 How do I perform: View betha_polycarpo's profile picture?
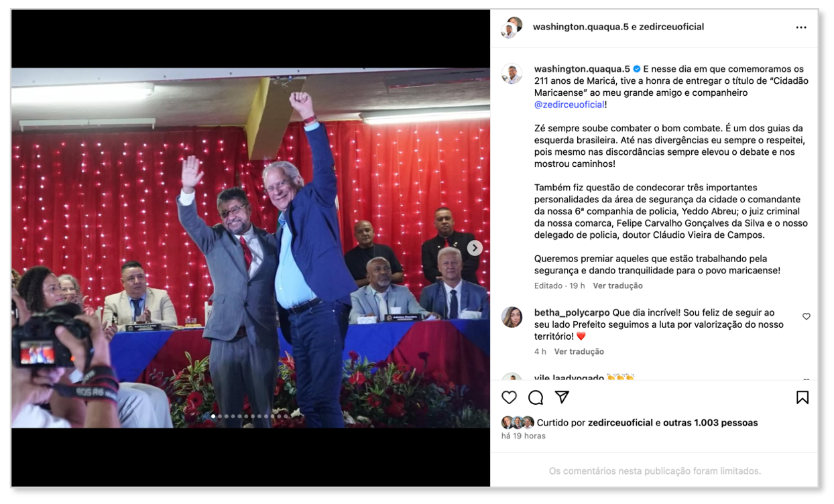click(512, 317)
